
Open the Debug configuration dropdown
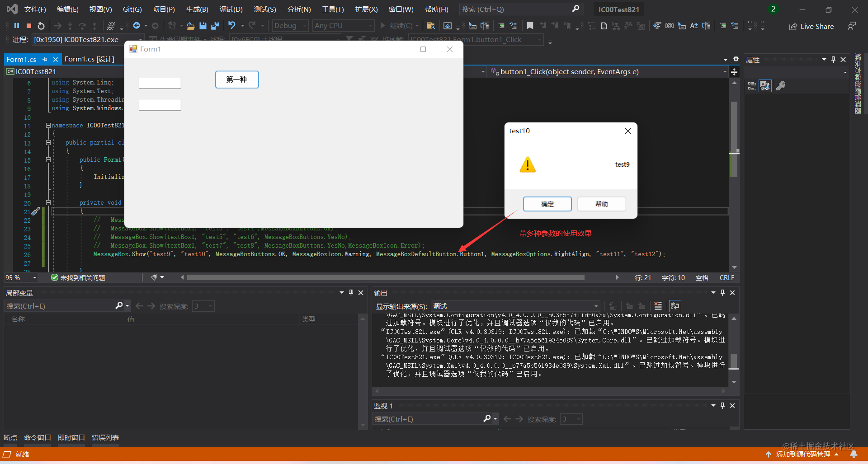pyautogui.click(x=290, y=26)
